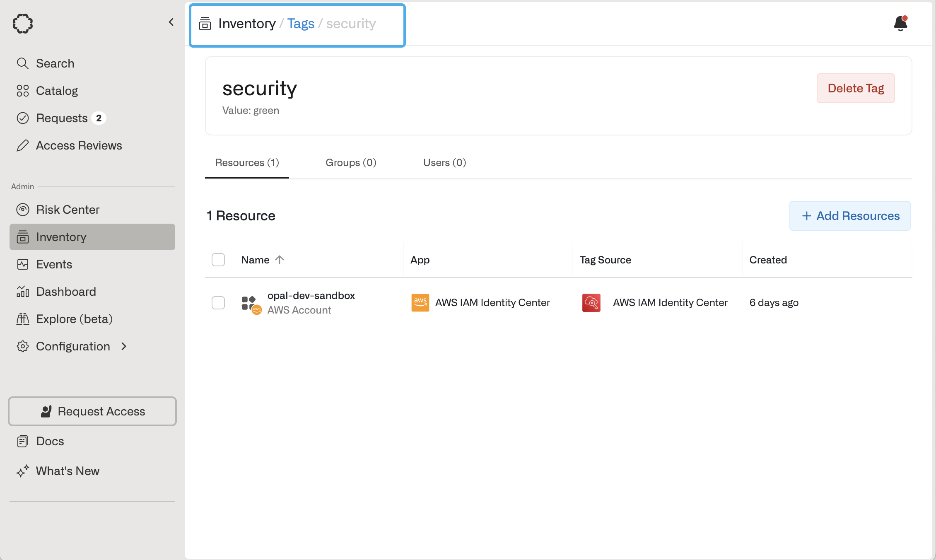Open the Dashboard page
The image size is (936, 560).
[66, 292]
